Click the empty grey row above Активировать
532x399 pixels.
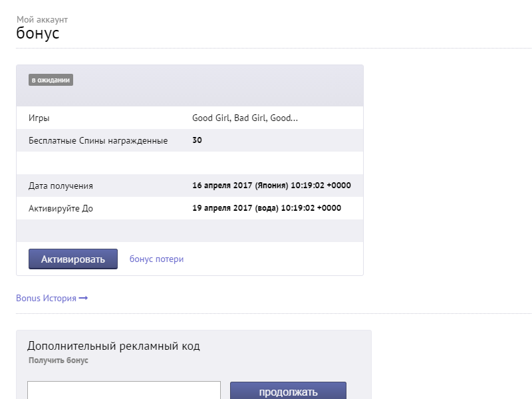pos(190,231)
